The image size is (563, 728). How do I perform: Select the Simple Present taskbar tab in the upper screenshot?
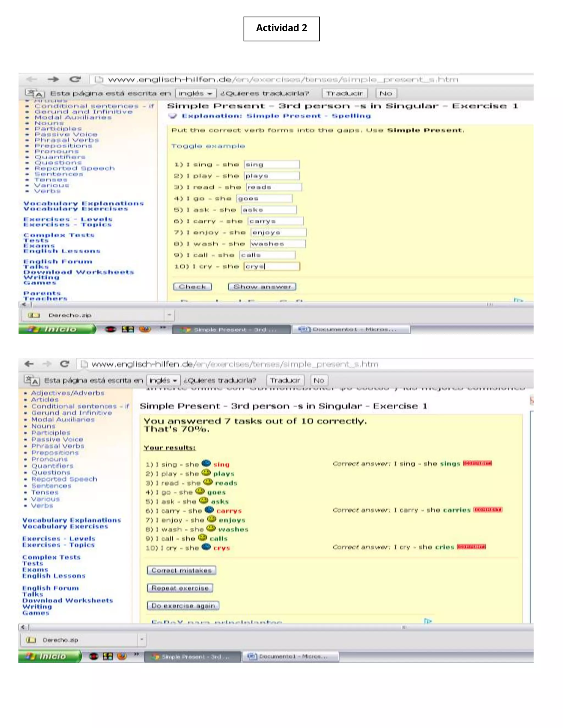(x=231, y=330)
